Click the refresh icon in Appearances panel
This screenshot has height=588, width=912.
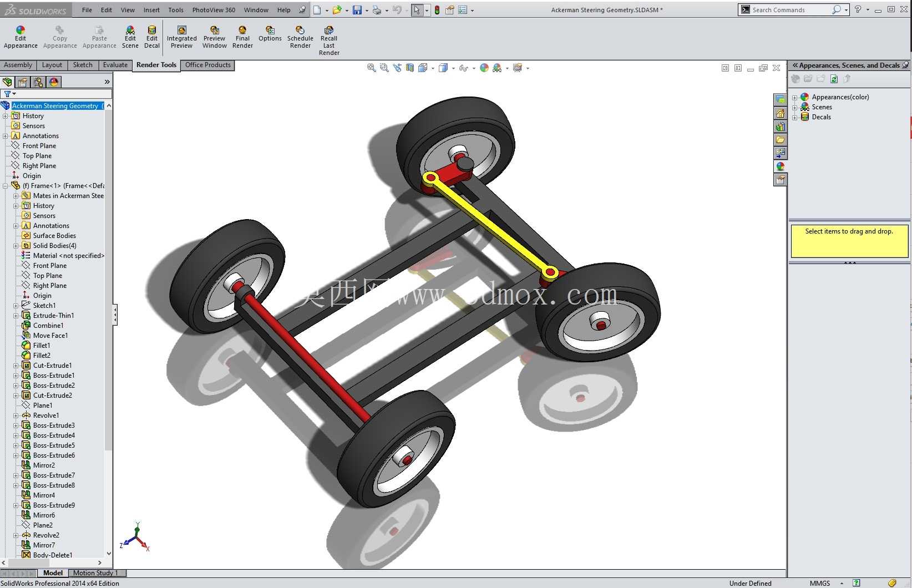click(834, 79)
